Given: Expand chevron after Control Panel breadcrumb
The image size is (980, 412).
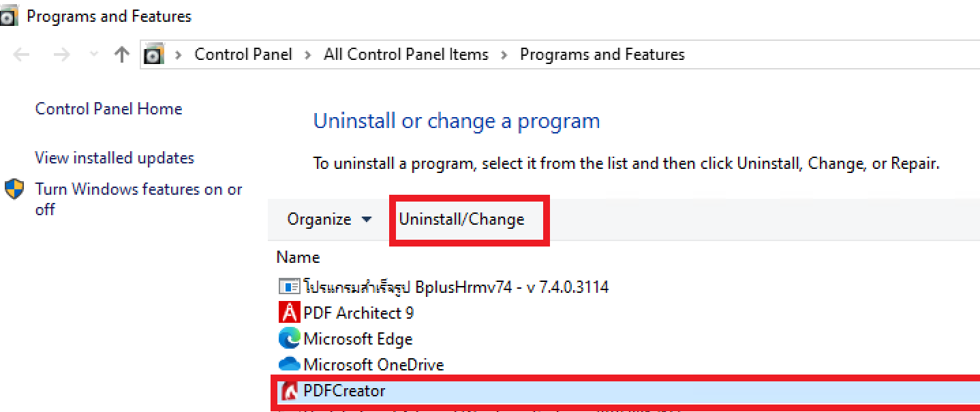Looking at the screenshot, I should click(x=308, y=55).
